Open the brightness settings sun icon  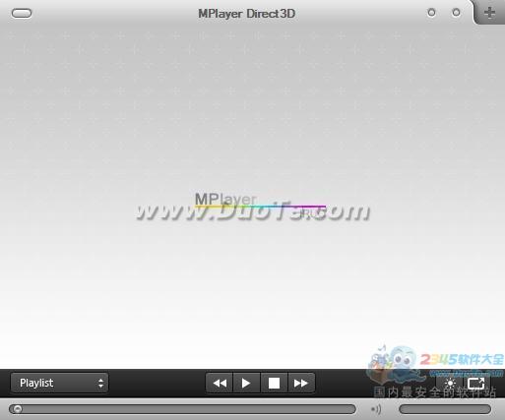450,383
